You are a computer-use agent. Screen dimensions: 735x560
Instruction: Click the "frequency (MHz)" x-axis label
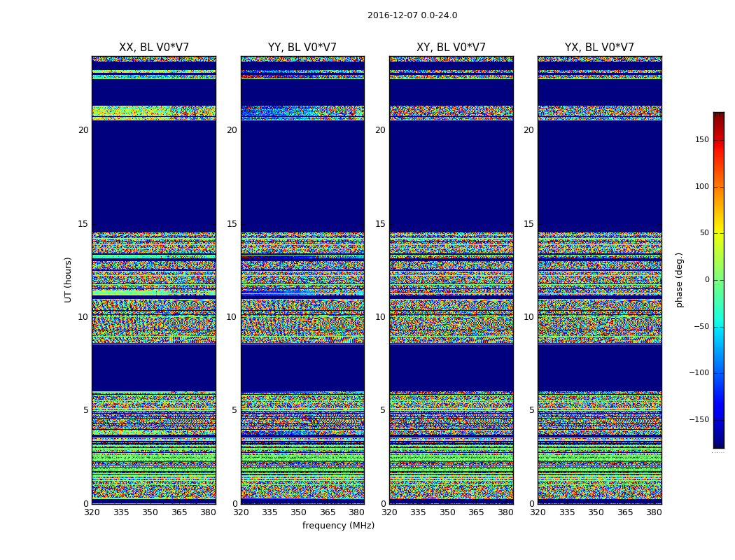coord(338,525)
